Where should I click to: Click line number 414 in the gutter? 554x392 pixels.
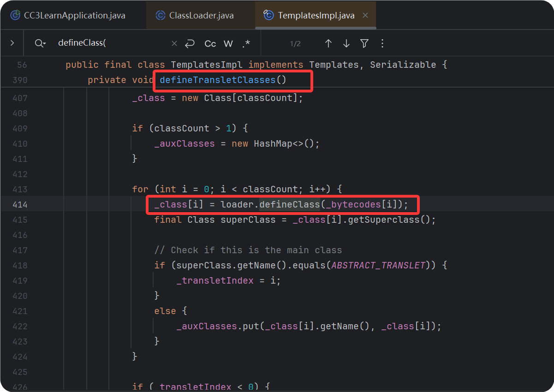(19, 204)
